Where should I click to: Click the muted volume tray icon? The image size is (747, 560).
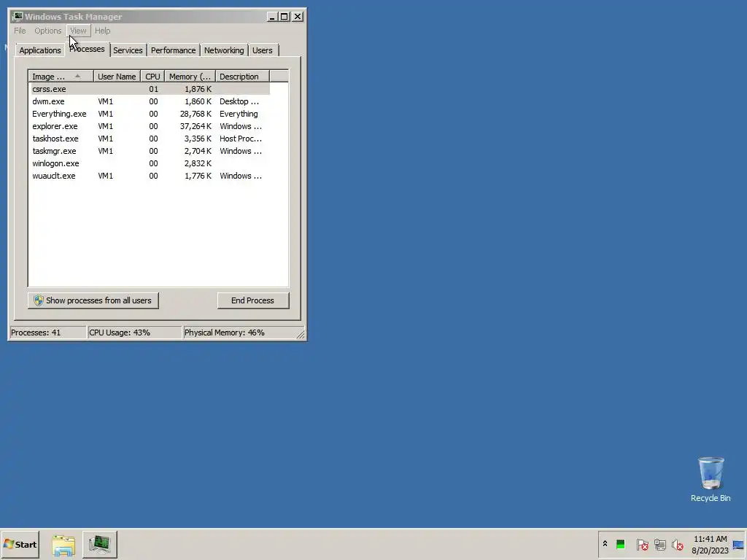678,544
